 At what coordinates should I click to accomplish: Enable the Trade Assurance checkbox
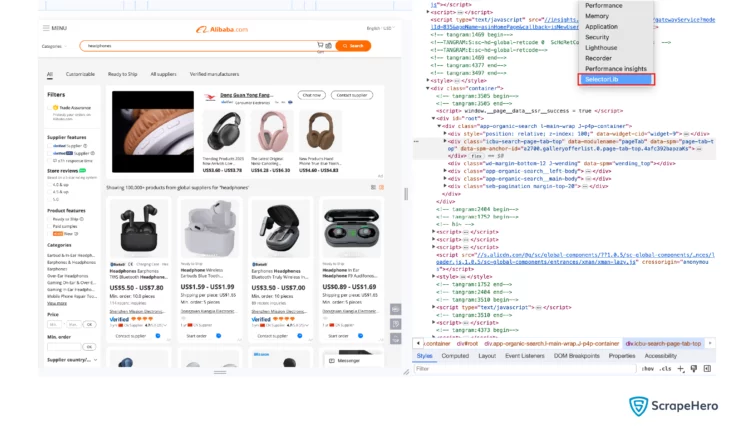[49, 108]
